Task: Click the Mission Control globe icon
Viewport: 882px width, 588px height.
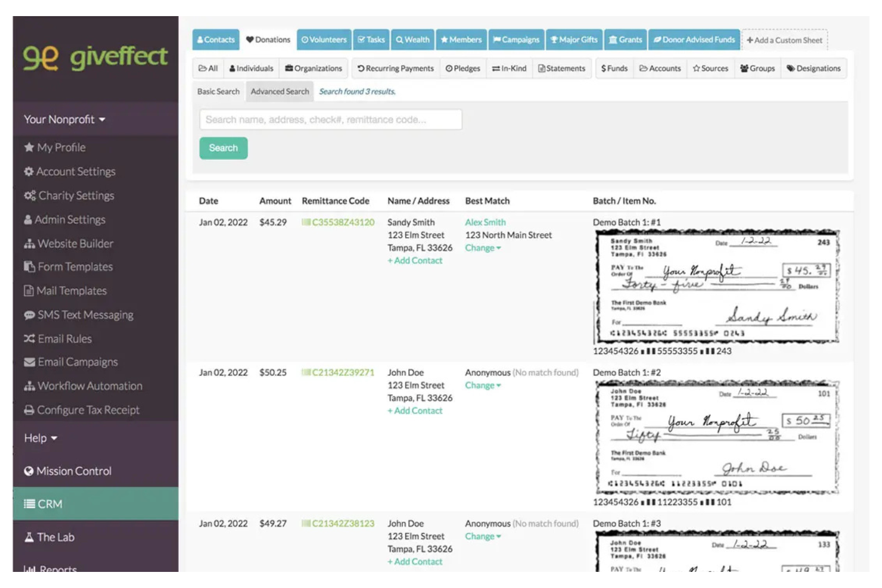Action: pos(29,471)
